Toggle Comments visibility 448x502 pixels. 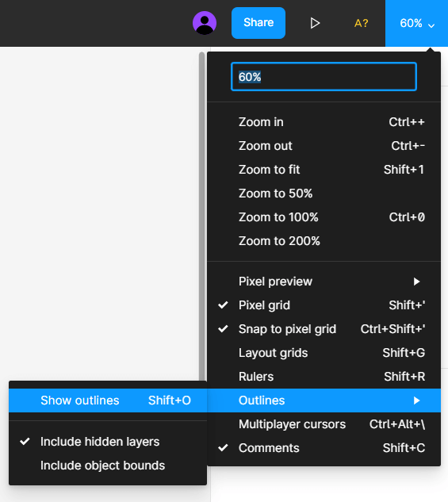[x=324, y=448]
